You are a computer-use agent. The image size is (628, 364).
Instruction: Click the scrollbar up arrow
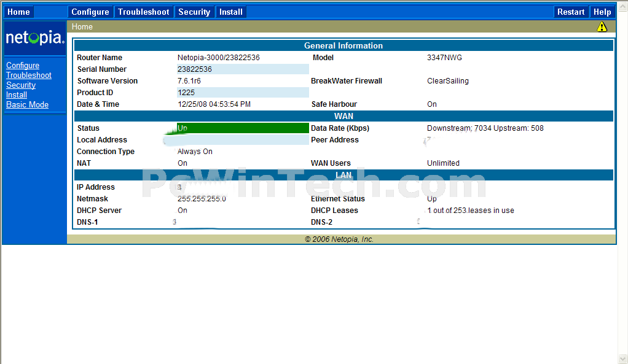tap(622, 6)
